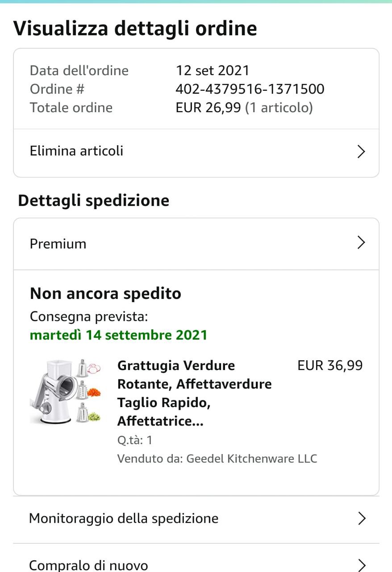Tap the order total EUR 26,99
The image size is (392, 572).
click(208, 108)
